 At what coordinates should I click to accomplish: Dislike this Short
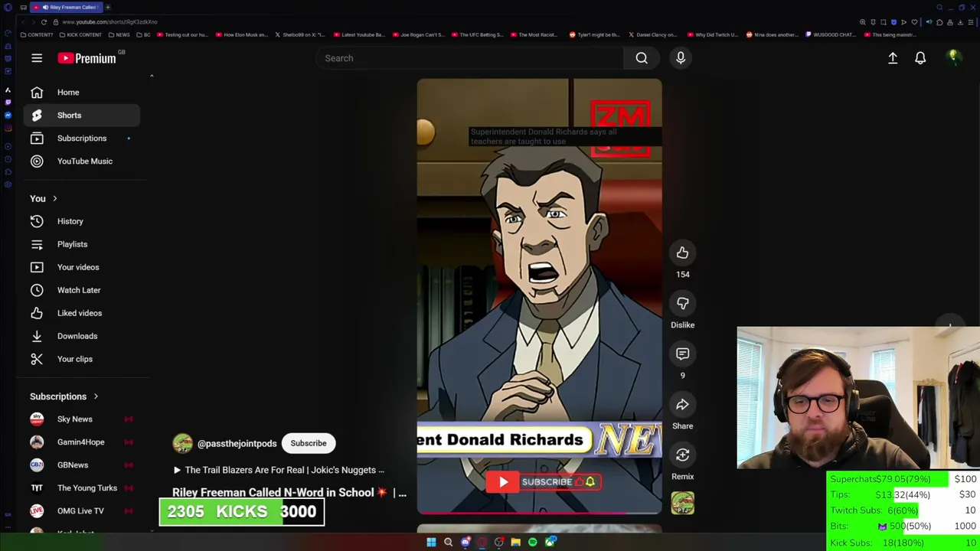pos(682,303)
